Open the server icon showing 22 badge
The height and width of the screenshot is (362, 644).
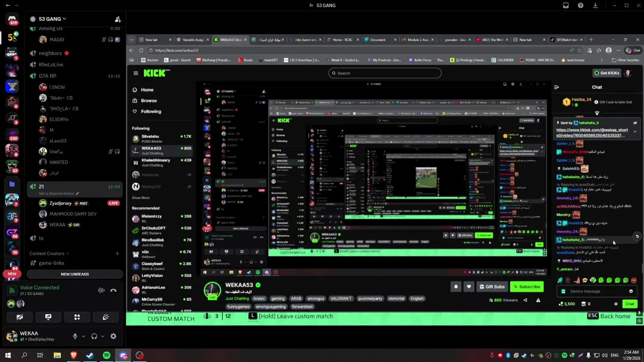pyautogui.click(x=12, y=166)
